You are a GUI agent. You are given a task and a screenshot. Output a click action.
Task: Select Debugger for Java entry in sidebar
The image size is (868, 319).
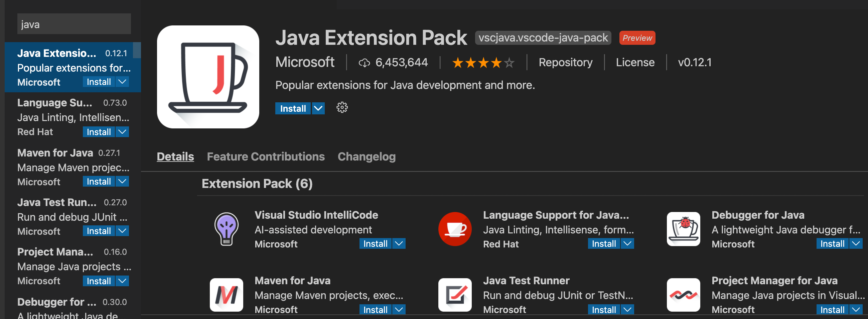click(x=73, y=306)
